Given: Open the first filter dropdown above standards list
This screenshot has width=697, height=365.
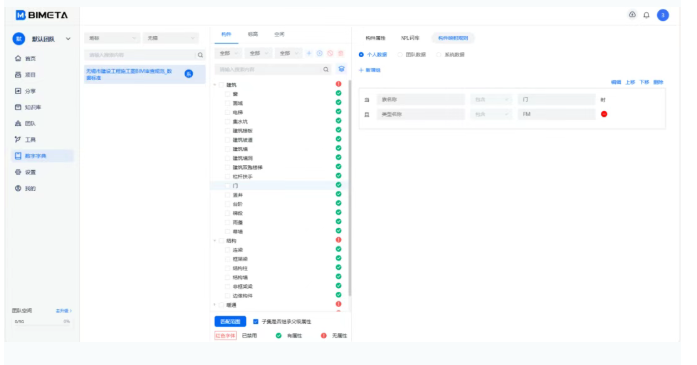Looking at the screenshot, I should [112, 38].
